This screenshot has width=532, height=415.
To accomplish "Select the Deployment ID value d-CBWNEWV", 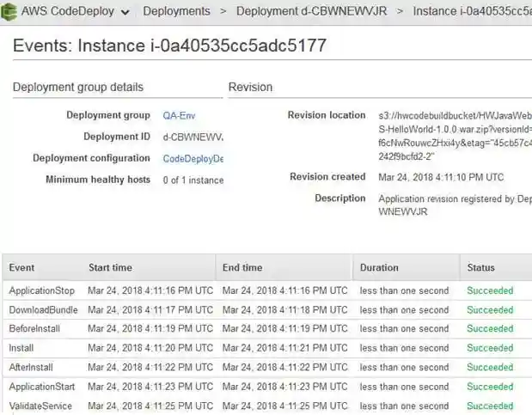I will tap(193, 137).
